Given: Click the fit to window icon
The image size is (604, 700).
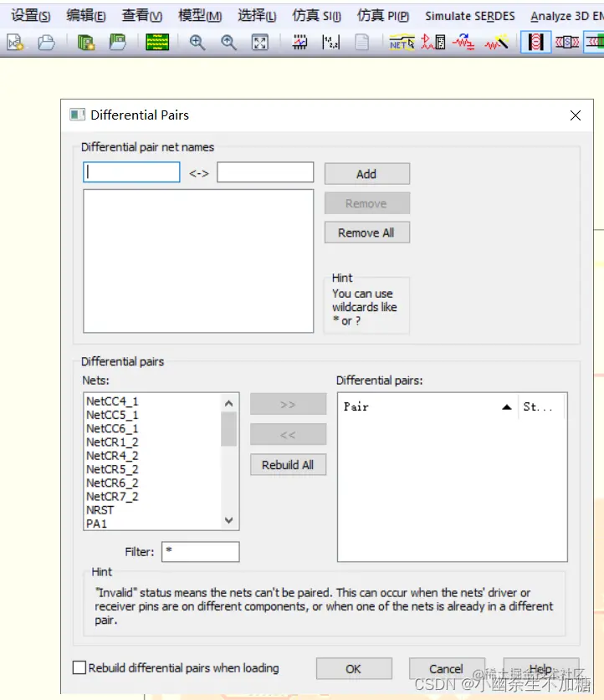Looking at the screenshot, I should [260, 43].
